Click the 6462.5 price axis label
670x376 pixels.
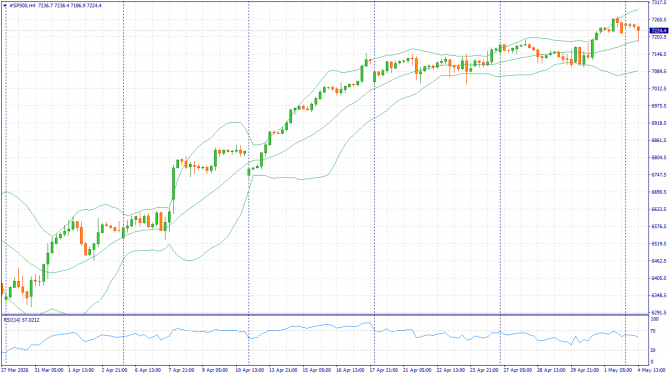[659, 261]
